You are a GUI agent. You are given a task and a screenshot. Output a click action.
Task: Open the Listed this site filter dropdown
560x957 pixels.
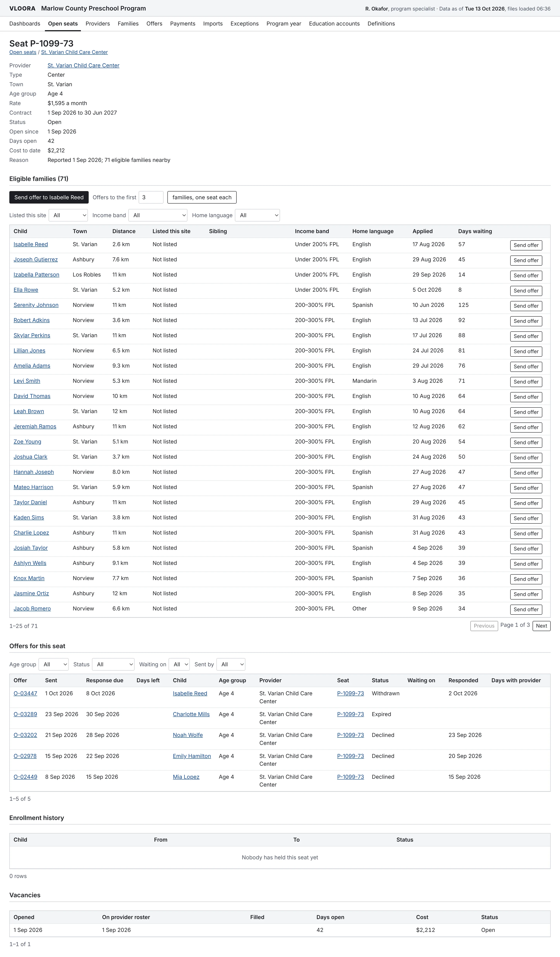pyautogui.click(x=68, y=215)
